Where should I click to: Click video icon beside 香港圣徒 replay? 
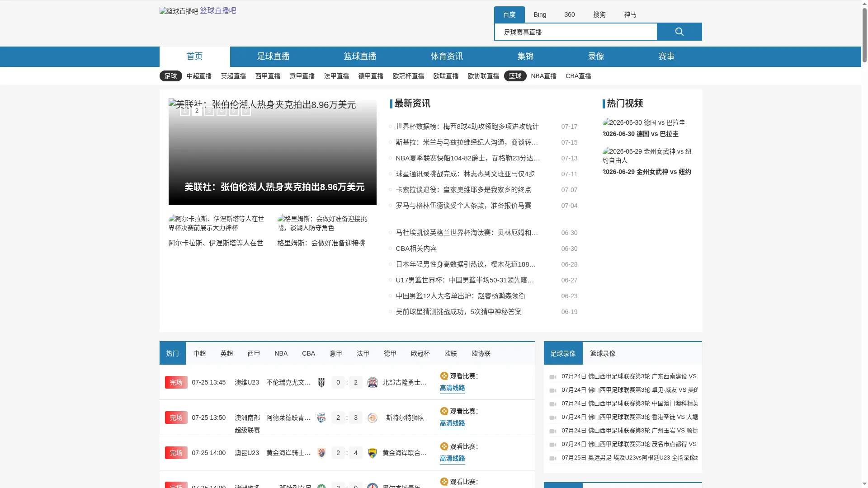coord(552,418)
